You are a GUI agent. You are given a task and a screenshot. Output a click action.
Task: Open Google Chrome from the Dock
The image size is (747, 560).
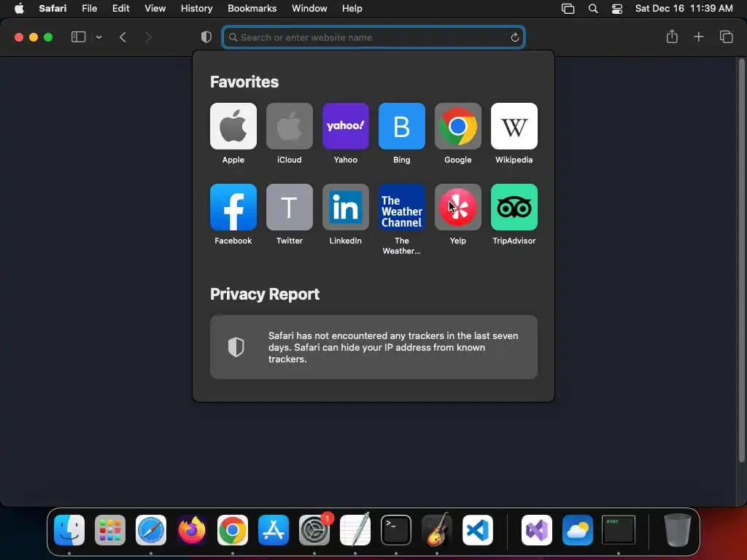[233, 530]
